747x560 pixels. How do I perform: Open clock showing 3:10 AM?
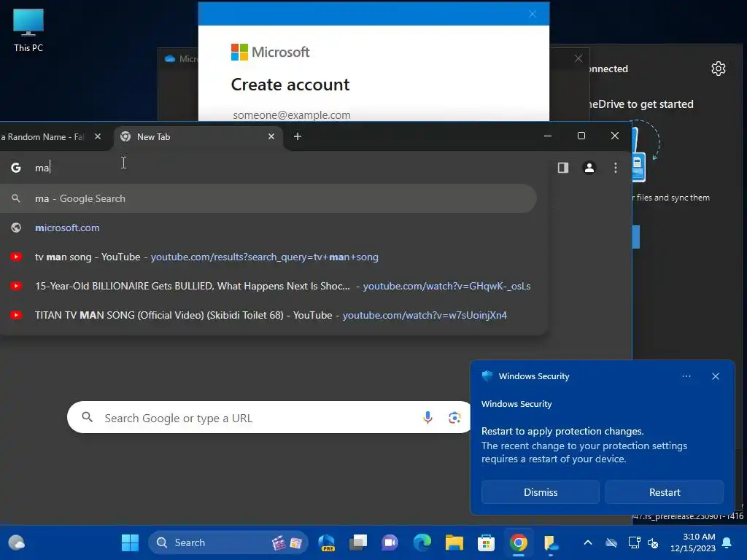(x=693, y=542)
